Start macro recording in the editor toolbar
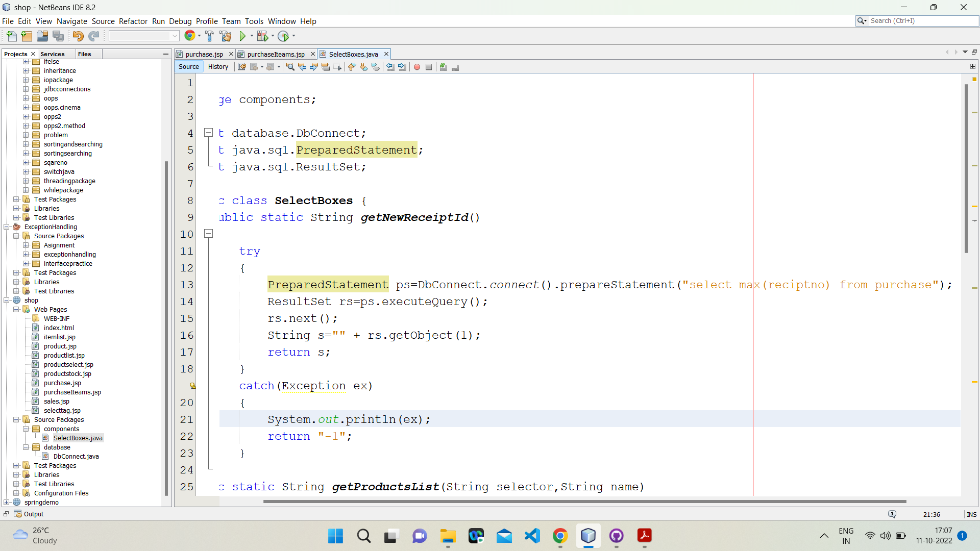980x551 pixels. coord(417,67)
